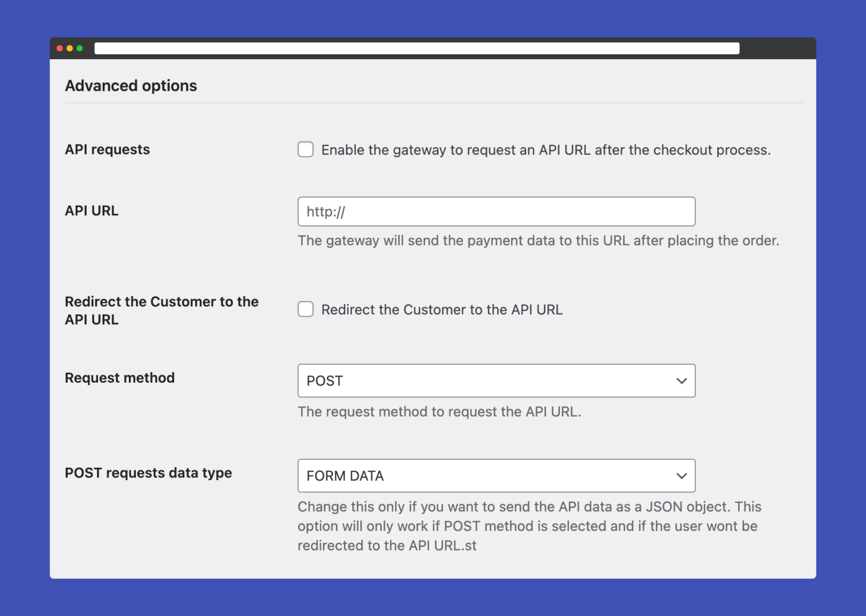Viewport: 866px width, 616px height.
Task: Click the chevron on the FORM DATA dropdown
Action: [x=681, y=476]
